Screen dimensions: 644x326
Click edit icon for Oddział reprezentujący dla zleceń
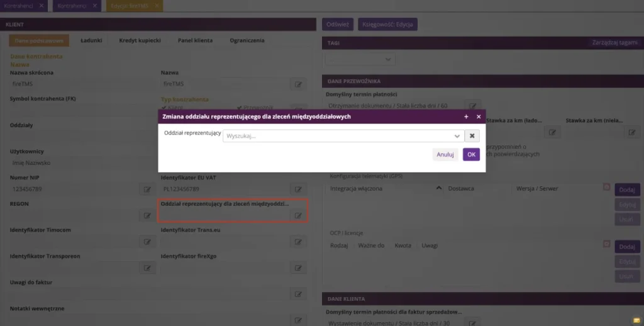[298, 216]
